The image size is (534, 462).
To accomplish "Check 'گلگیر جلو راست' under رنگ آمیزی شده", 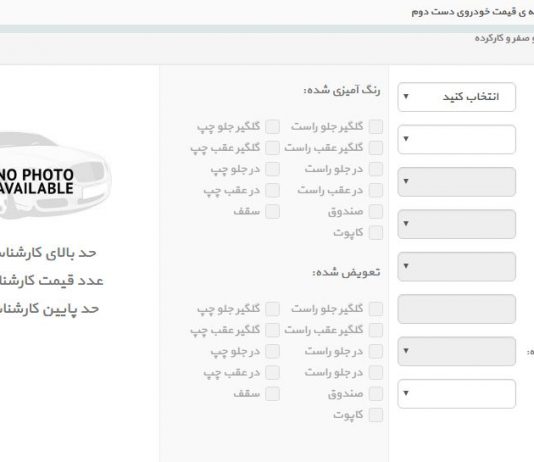I will click(x=376, y=127).
